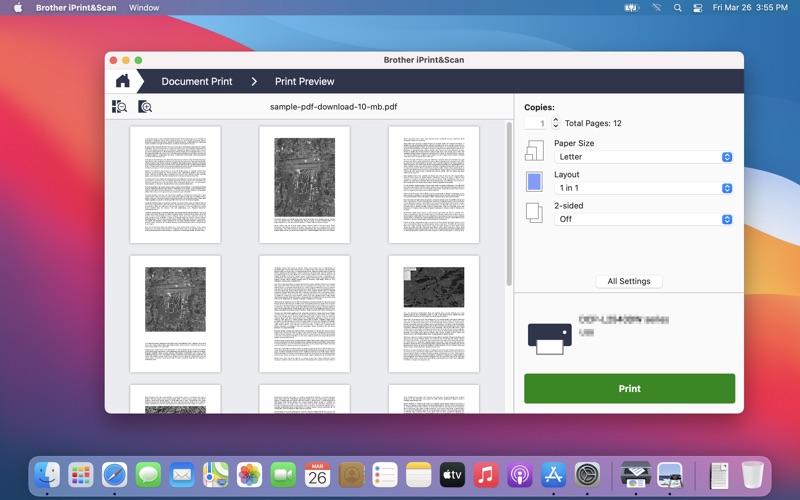Click the Paper Size icon

[x=534, y=151]
